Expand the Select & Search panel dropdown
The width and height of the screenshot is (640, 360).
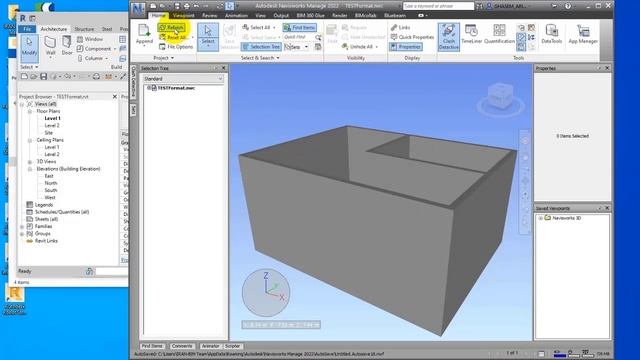pyautogui.click(x=260, y=58)
